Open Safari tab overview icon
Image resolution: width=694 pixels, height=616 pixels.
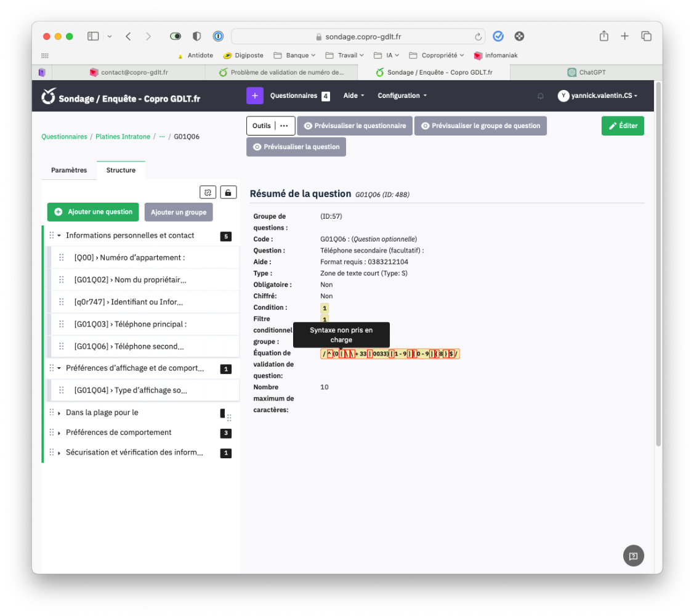click(646, 36)
